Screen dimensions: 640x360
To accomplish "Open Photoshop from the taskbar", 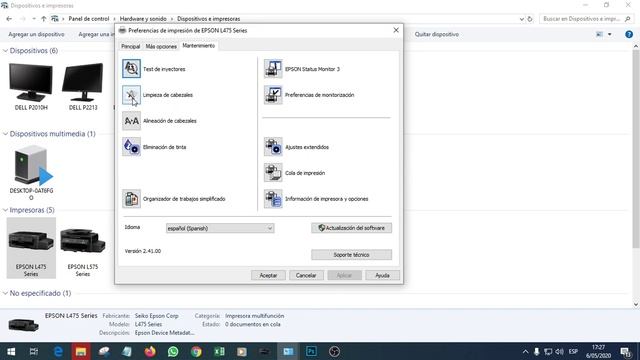I will tap(311, 351).
